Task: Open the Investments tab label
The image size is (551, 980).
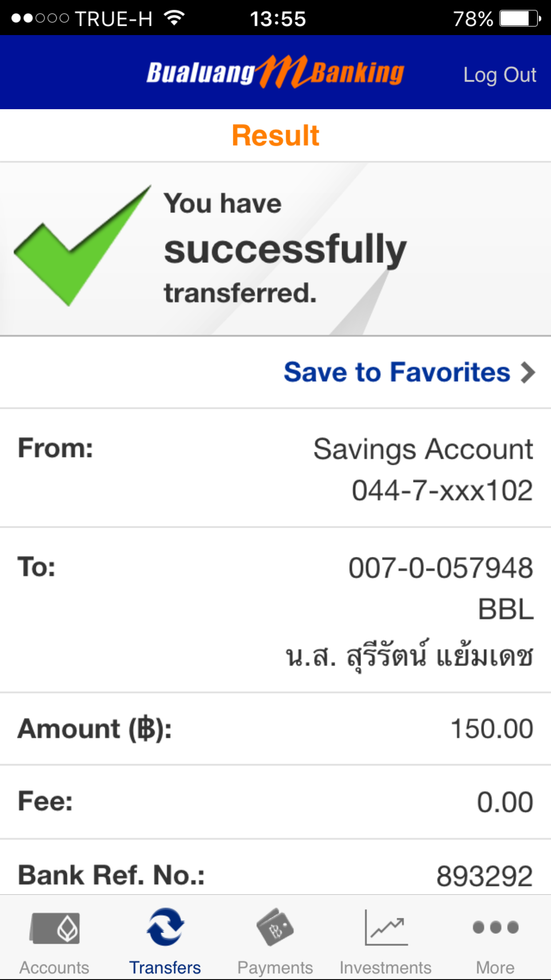Action: click(x=386, y=968)
